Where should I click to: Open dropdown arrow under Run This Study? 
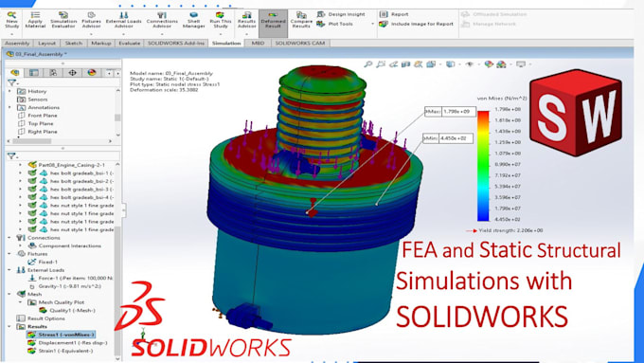click(221, 34)
